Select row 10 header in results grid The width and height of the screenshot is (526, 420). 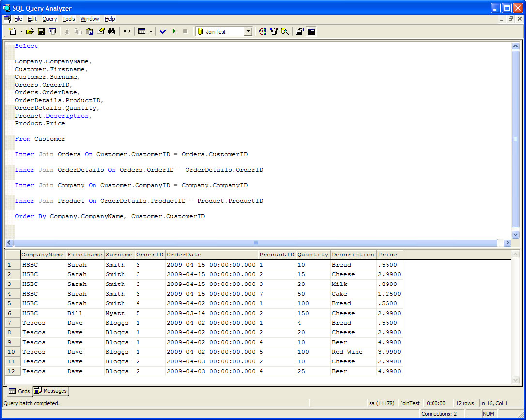(12, 352)
